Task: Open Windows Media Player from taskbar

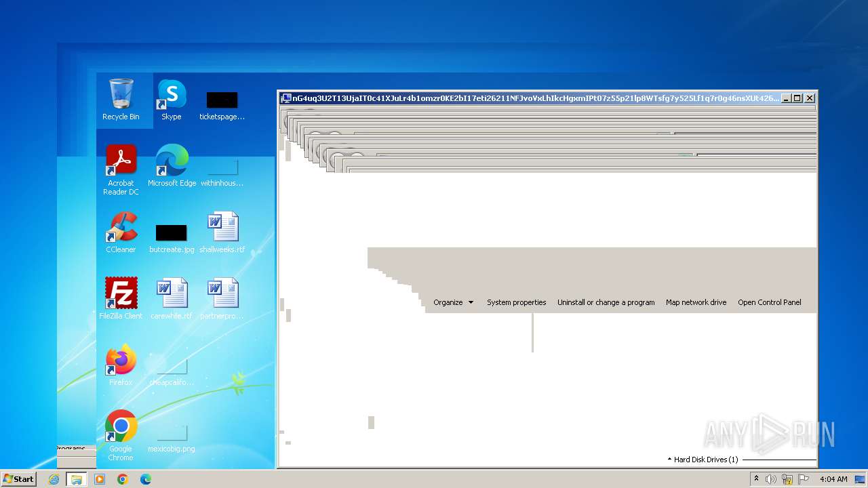Action: (100, 479)
